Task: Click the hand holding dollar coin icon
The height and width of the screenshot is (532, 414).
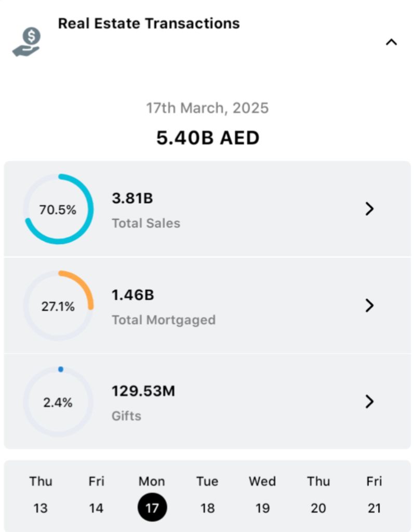Action: tap(26, 43)
